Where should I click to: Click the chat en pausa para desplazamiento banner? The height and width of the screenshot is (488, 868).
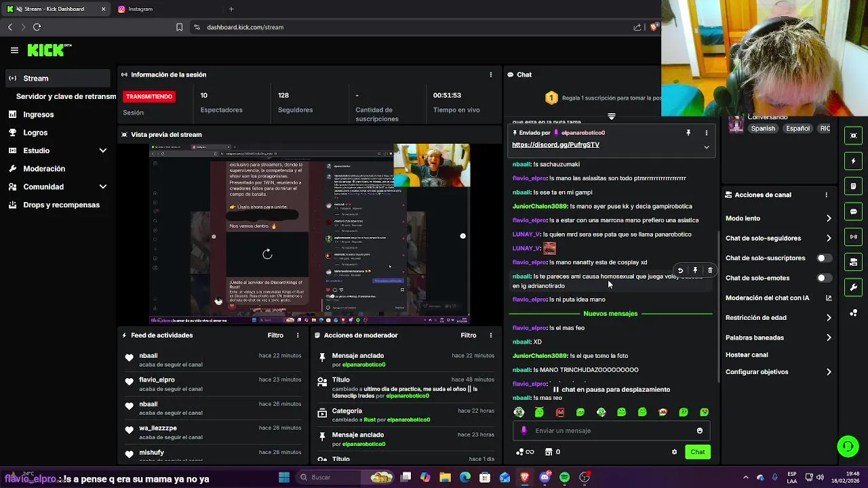click(611, 390)
